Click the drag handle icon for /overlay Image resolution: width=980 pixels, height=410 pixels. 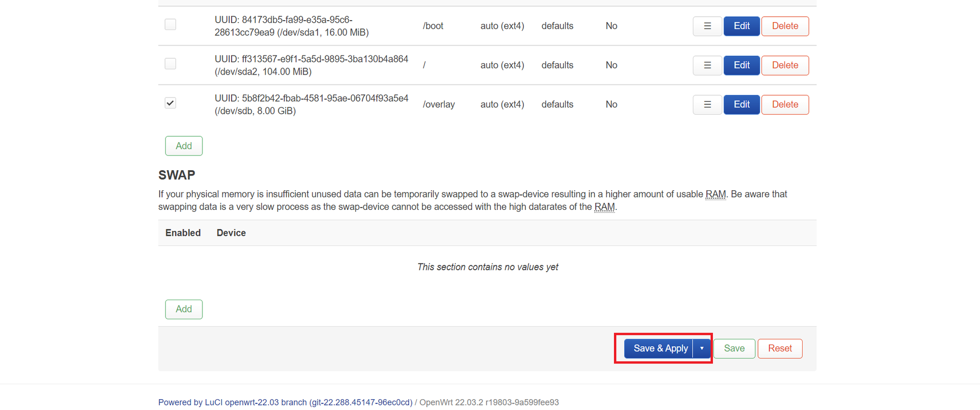pos(707,104)
